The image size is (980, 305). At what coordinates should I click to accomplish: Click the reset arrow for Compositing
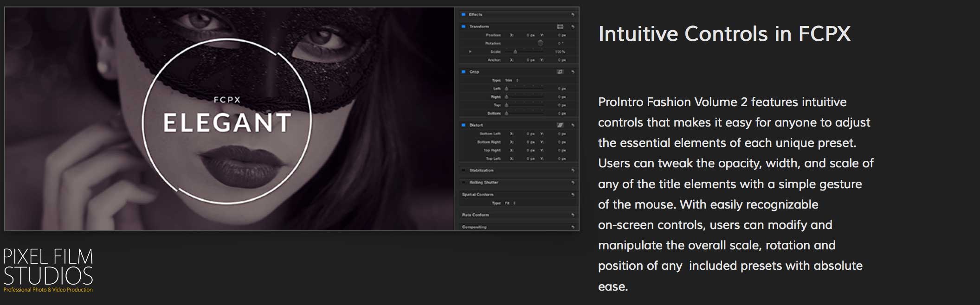573,227
